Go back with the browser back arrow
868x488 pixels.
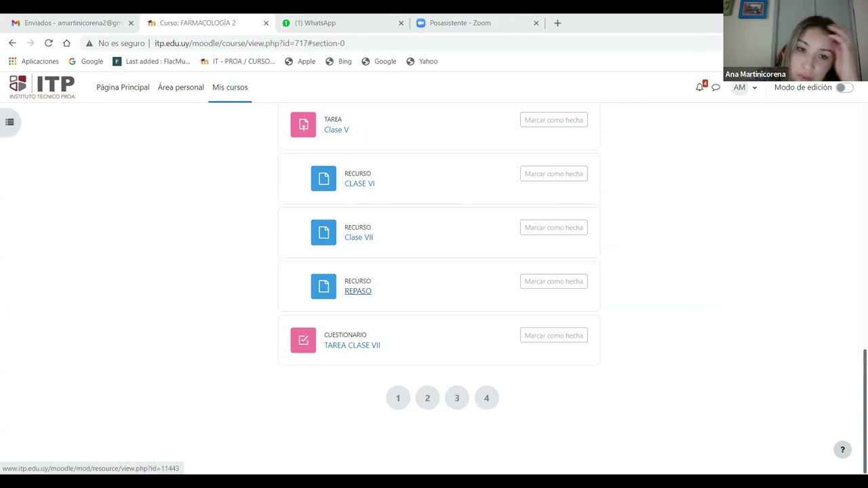tap(12, 43)
